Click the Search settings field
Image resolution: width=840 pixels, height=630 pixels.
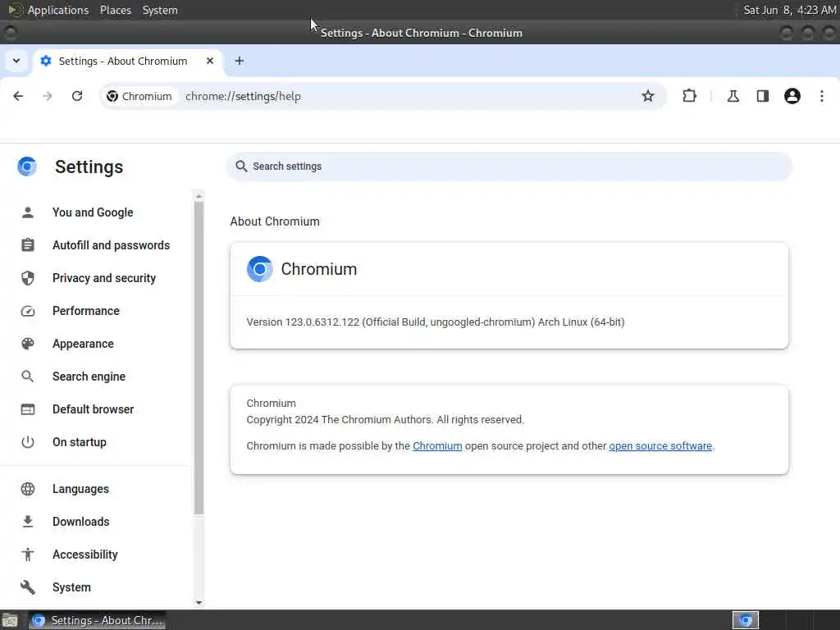click(509, 166)
